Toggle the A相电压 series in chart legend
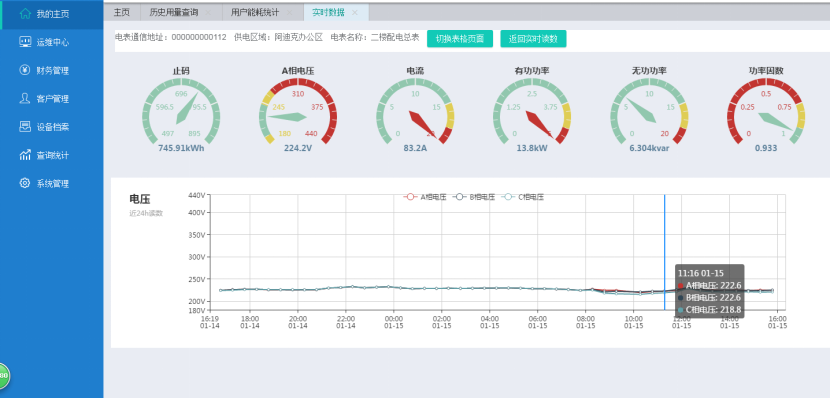830x399 pixels. [425, 197]
